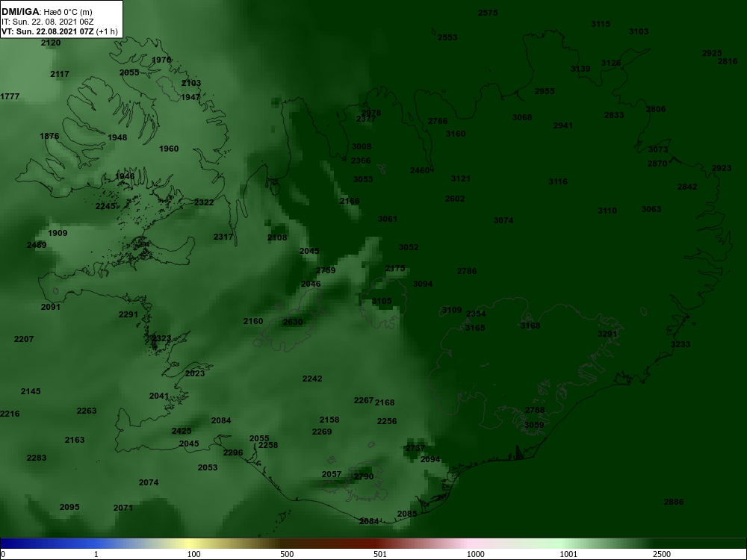Click the 100 label on the color scale

193,554
